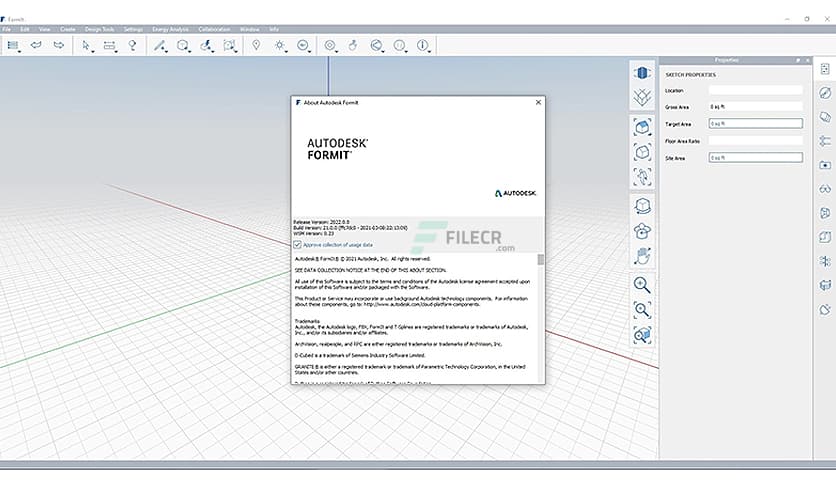Viewport: 836px width, 484px height.
Task: Pin the Properties panel
Action: click(x=798, y=60)
